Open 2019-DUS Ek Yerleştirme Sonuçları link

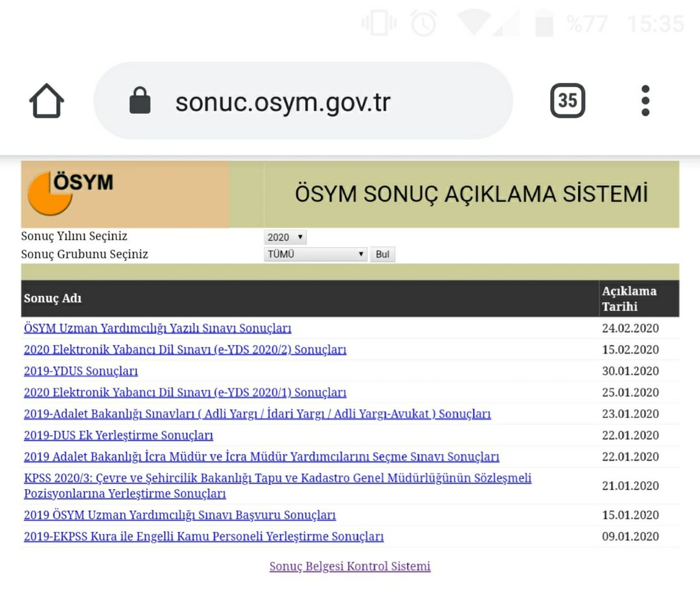click(118, 435)
